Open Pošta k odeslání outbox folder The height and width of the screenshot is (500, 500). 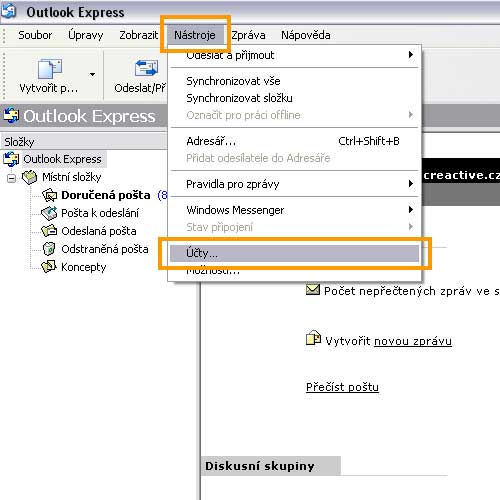click(x=100, y=213)
